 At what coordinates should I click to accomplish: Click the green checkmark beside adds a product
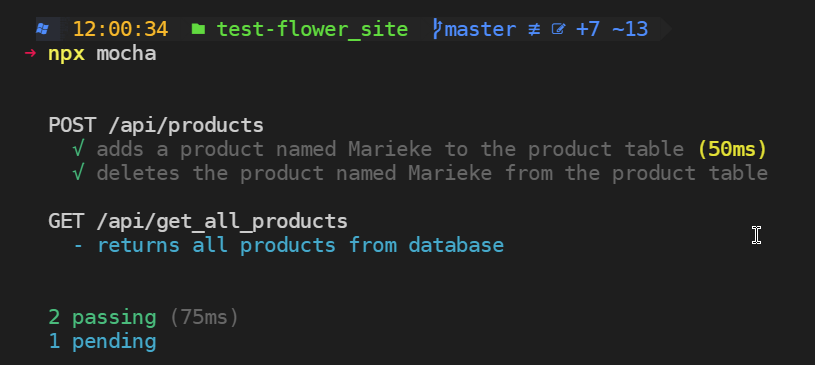click(78, 150)
